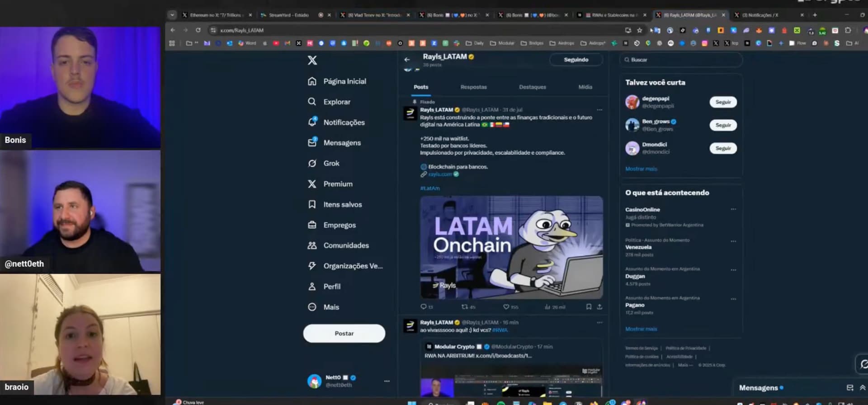Viewport: 868px width, 405px height.
Task: Switch to the Destaques tab
Action: point(533,87)
